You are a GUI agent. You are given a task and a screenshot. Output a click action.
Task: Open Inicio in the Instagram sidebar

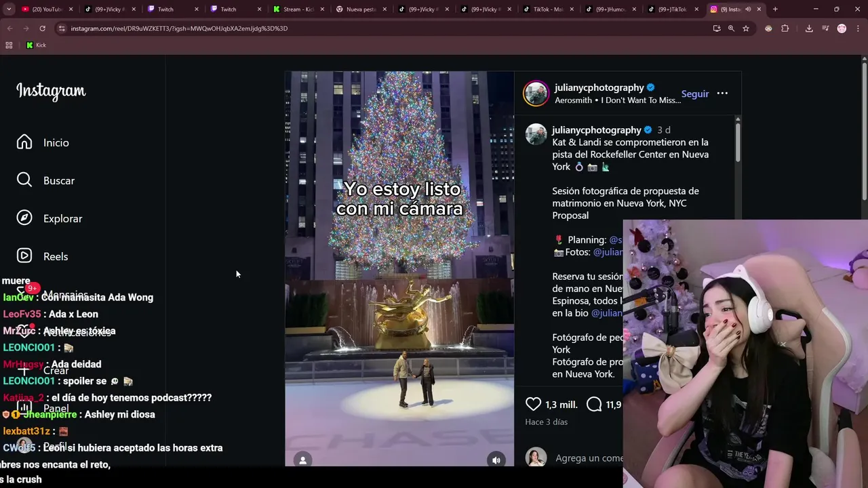(43, 142)
